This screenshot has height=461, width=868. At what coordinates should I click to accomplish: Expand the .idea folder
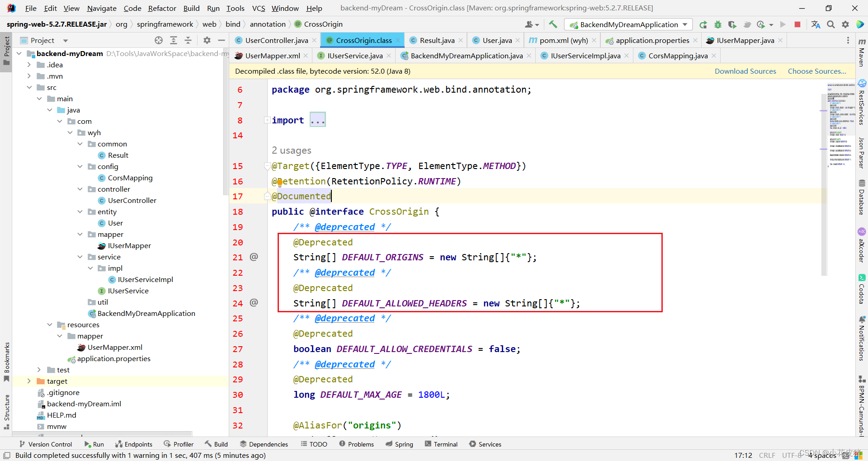pyautogui.click(x=29, y=65)
